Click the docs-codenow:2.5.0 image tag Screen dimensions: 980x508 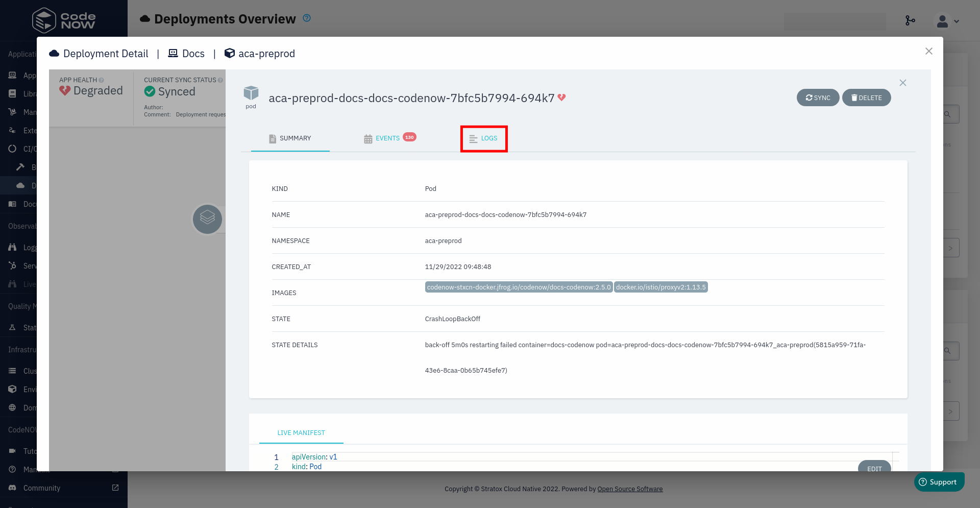pyautogui.click(x=519, y=287)
